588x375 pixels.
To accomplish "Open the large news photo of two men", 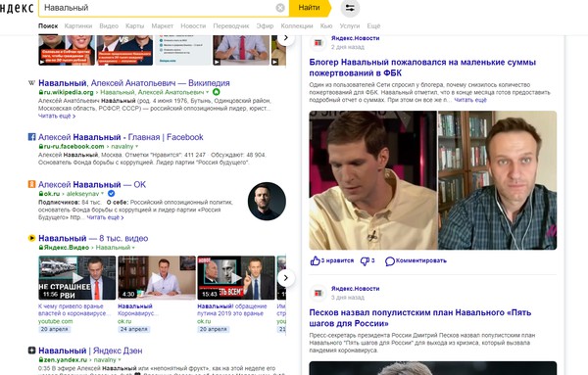I will pos(433,180).
